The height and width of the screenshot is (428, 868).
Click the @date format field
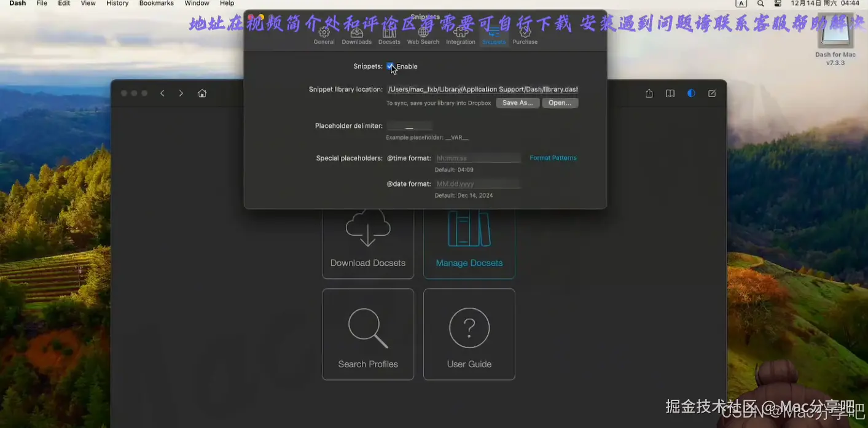(478, 184)
